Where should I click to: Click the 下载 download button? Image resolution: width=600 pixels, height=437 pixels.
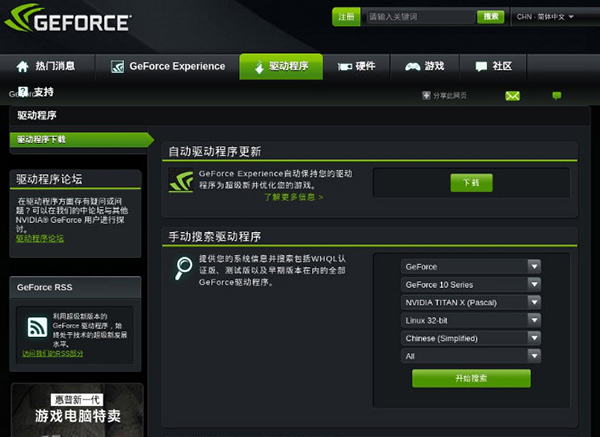471,183
